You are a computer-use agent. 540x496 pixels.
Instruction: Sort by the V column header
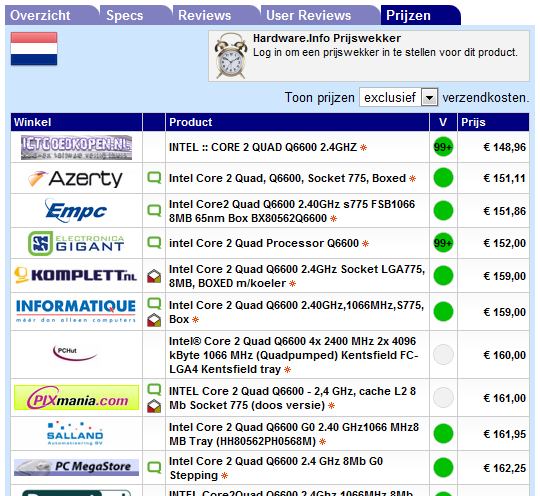pos(443,122)
